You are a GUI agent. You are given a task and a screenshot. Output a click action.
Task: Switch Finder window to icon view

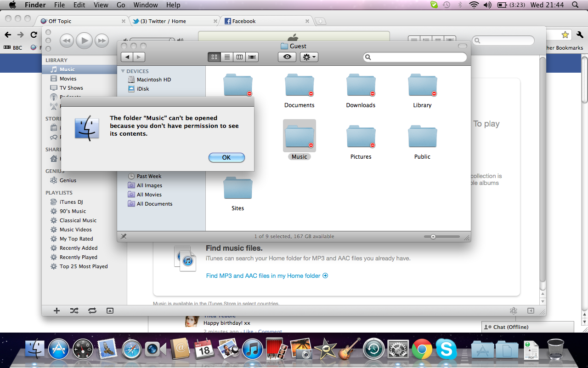(214, 57)
